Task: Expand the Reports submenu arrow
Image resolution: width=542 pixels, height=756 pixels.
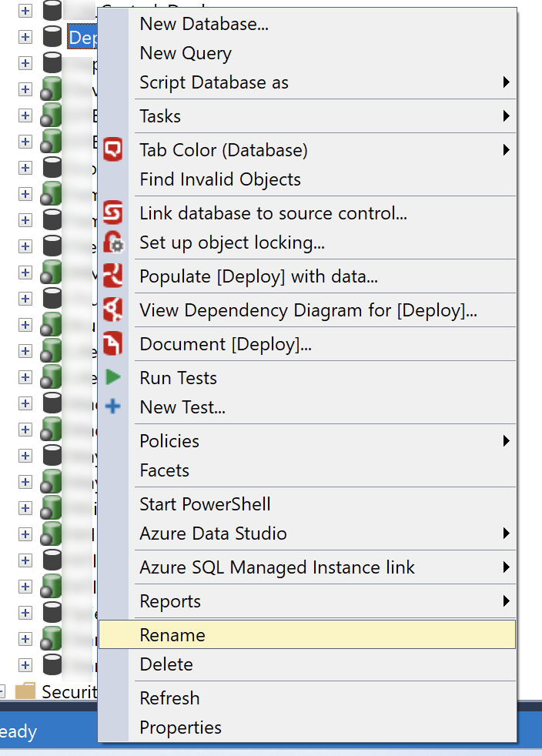Action: [x=506, y=601]
